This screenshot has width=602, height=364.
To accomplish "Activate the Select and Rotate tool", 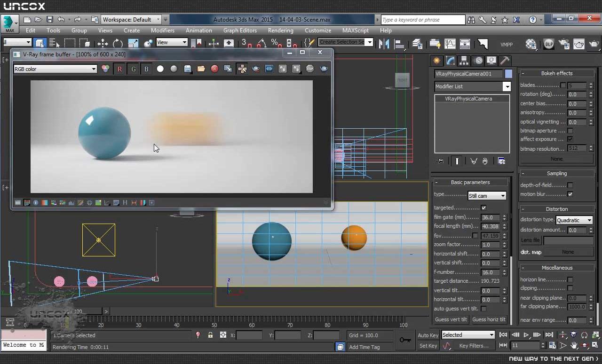I will pos(118,43).
